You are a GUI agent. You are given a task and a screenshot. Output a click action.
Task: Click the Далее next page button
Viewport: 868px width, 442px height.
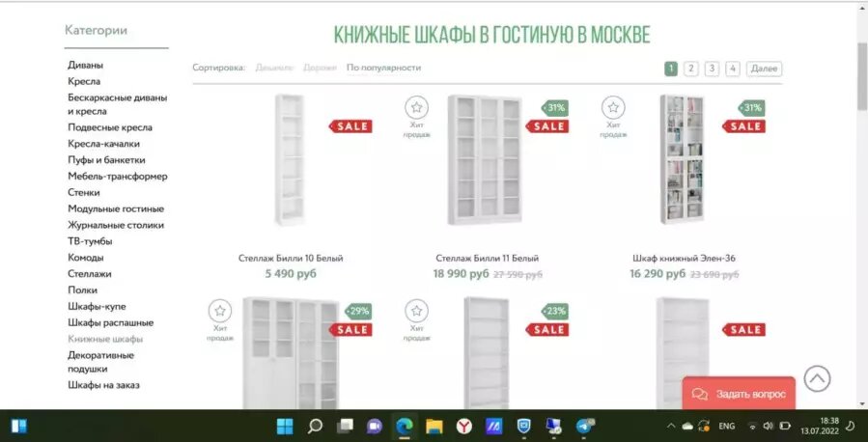(764, 69)
